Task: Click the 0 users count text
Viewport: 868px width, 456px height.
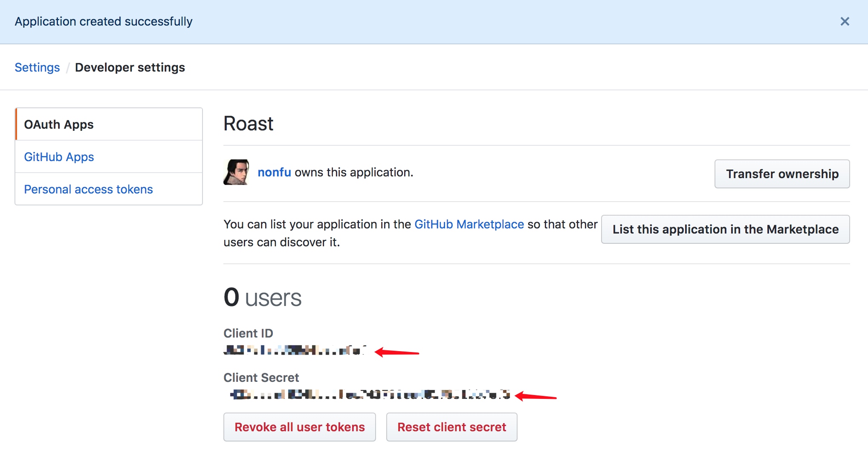Action: tap(263, 297)
